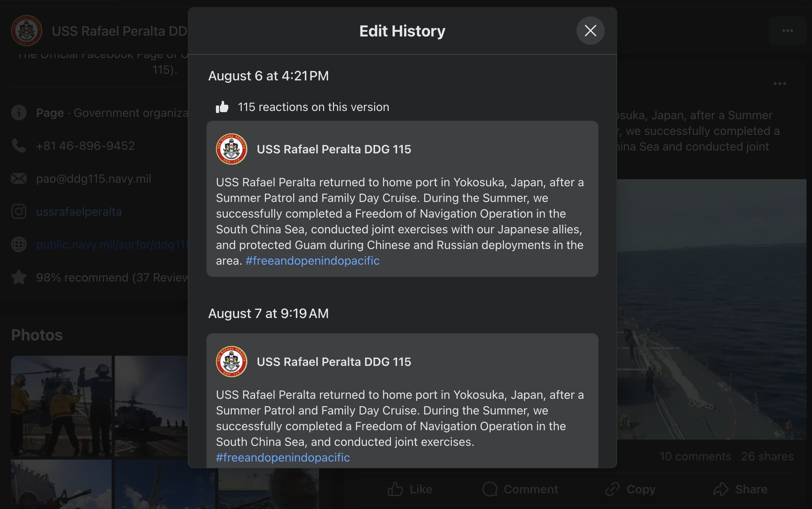Comment on the post
Image resolution: width=812 pixels, height=509 pixels.
[x=520, y=489]
